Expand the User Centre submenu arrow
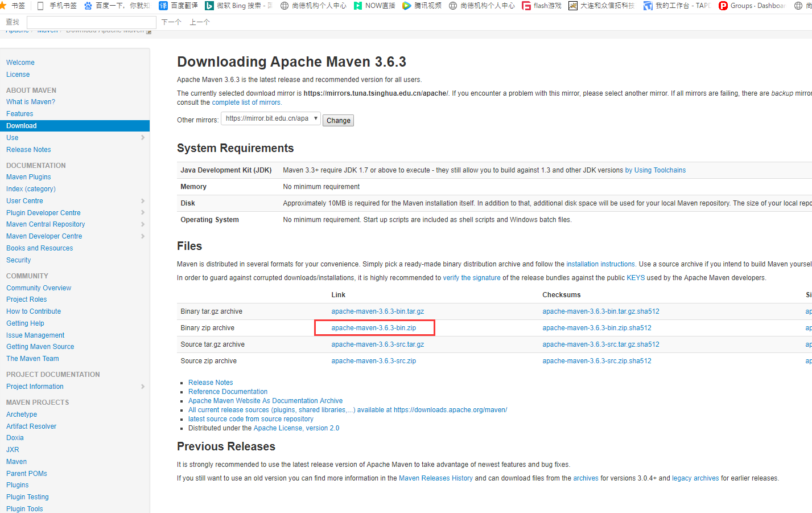The width and height of the screenshot is (812, 513). tap(143, 201)
